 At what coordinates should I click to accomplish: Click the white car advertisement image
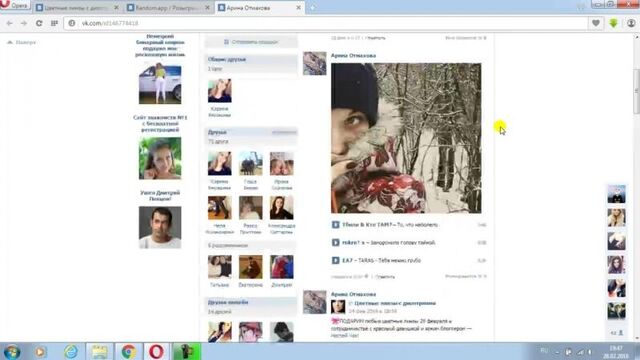click(x=160, y=83)
